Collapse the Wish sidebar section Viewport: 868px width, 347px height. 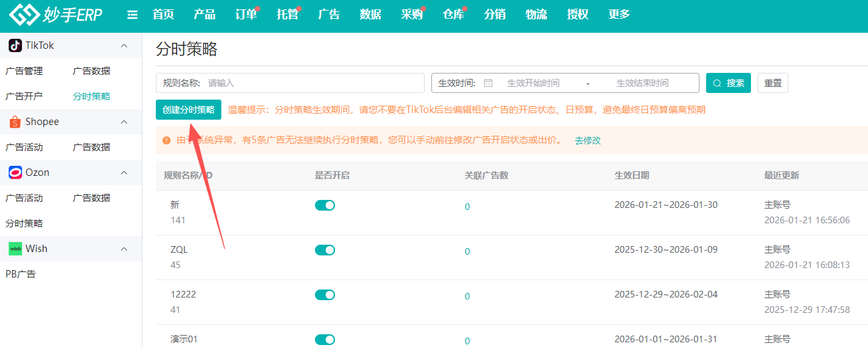click(x=124, y=249)
